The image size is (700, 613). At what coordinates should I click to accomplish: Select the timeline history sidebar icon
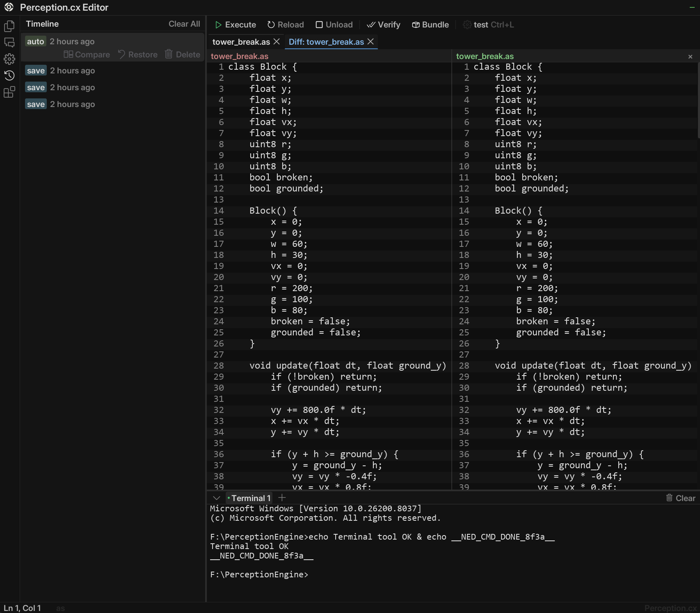pos(9,75)
